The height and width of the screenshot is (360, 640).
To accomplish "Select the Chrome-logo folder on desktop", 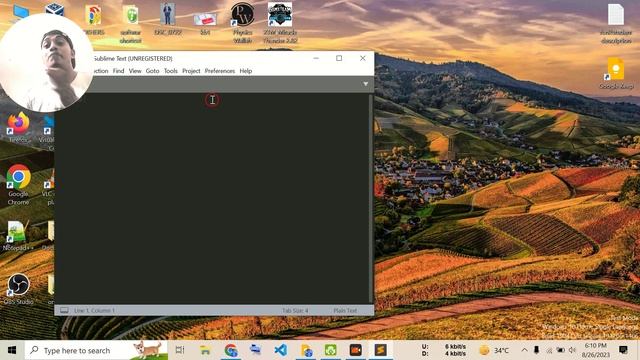I will (x=94, y=19).
